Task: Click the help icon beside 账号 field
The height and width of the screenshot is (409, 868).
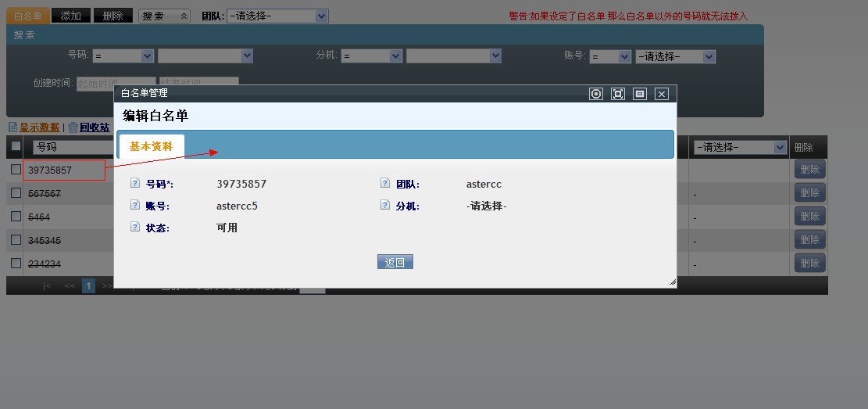Action: click(135, 206)
